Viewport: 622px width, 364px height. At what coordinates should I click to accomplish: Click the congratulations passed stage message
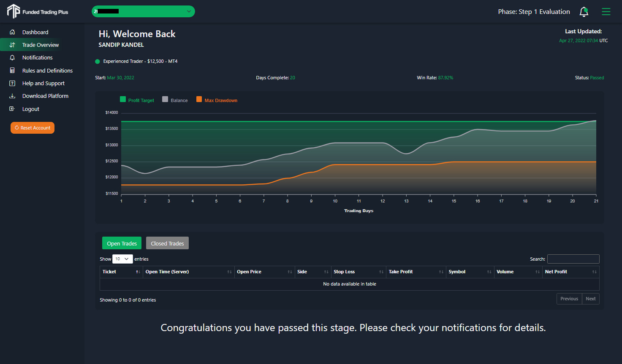tap(353, 328)
